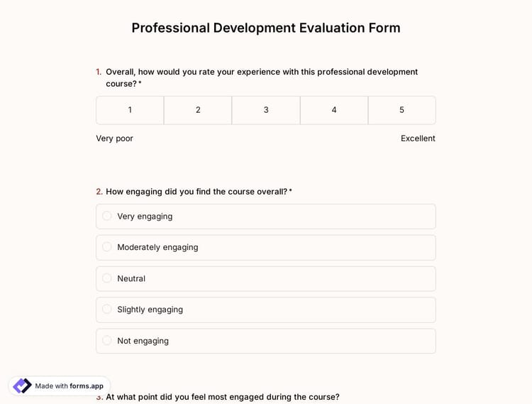Pick rating 4 on the experience scale
Screen dimensions: 532x404
(334, 110)
